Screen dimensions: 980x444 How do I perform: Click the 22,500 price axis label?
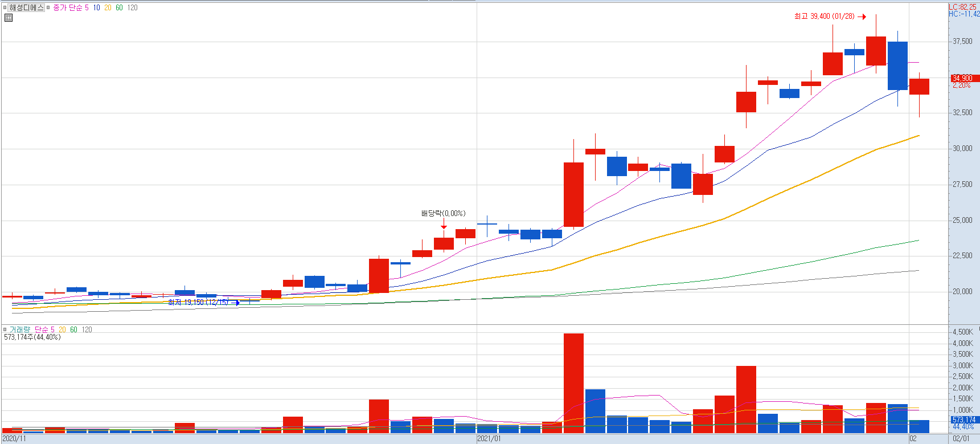962,256
